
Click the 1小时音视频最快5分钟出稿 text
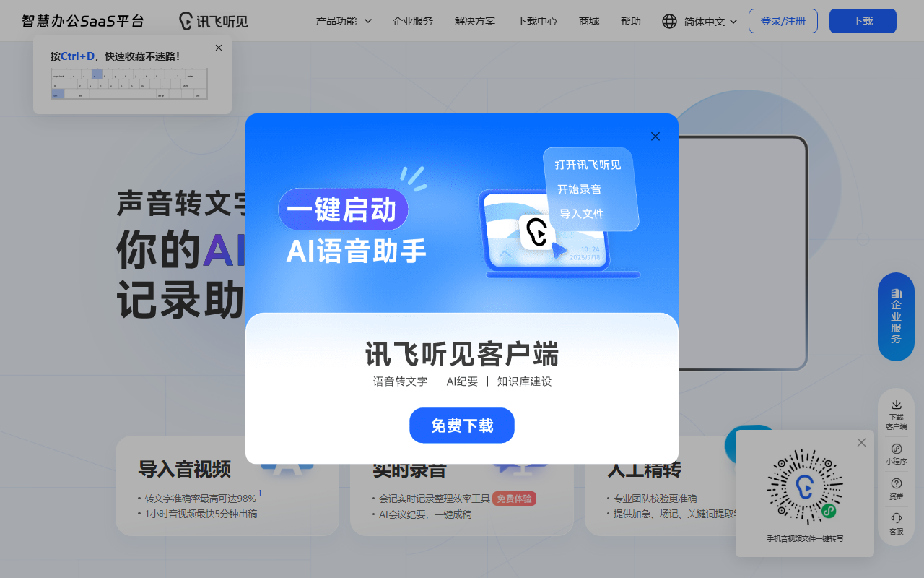[x=201, y=514]
